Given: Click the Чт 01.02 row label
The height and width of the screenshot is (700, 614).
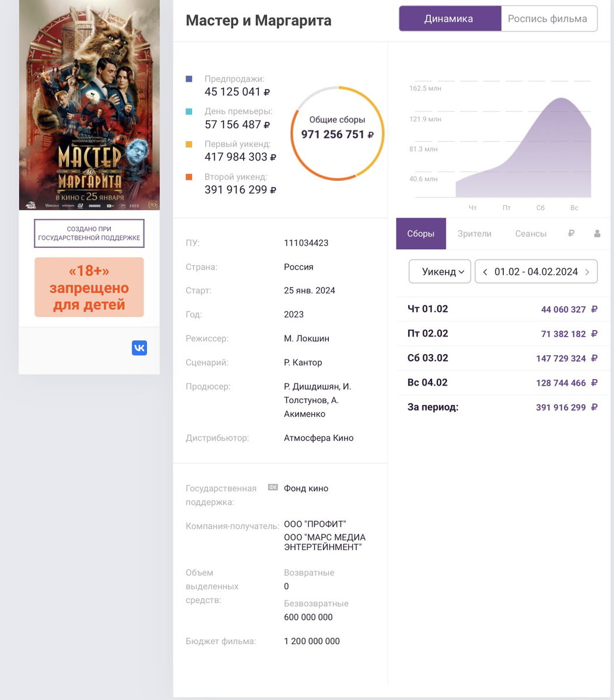Looking at the screenshot, I should (x=427, y=309).
